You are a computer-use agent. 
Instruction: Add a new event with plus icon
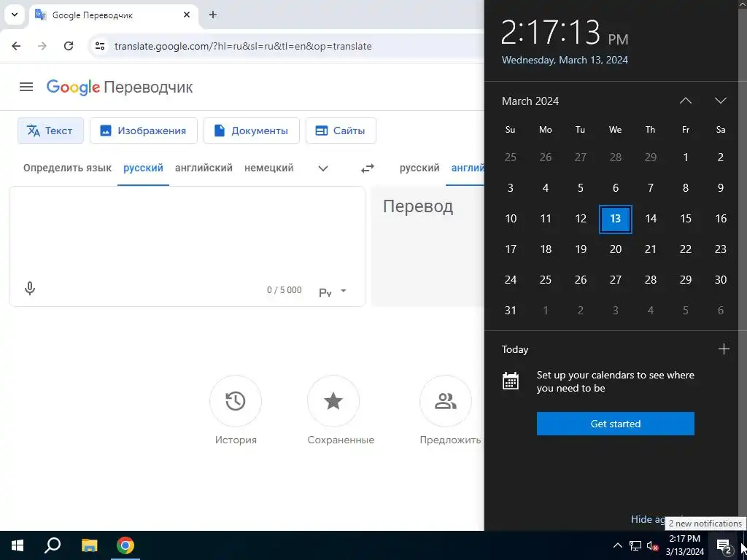point(724,349)
